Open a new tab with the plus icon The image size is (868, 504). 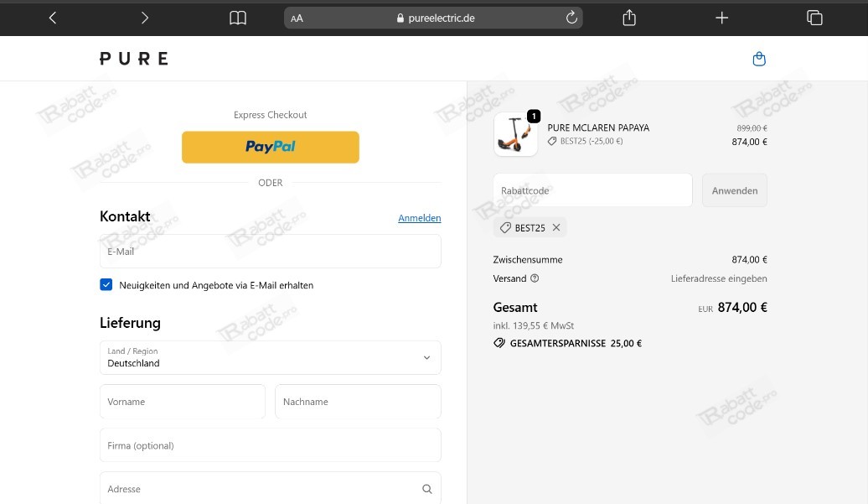721,18
